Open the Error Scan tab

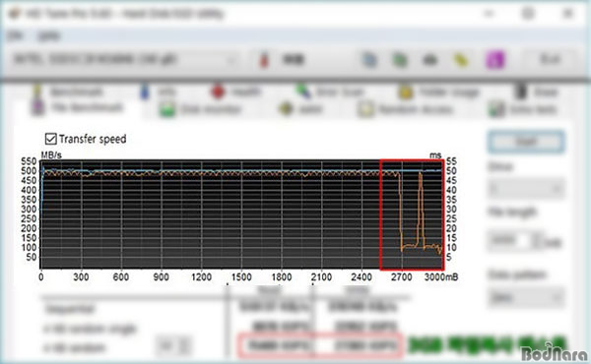pyautogui.click(x=330, y=91)
